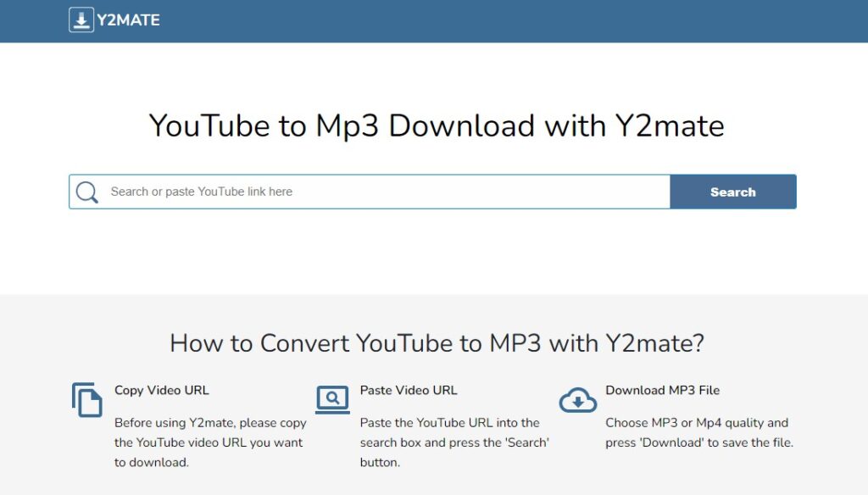This screenshot has width=868, height=495.
Task: Click the Y2MATE download logo icon
Action: coord(81,20)
